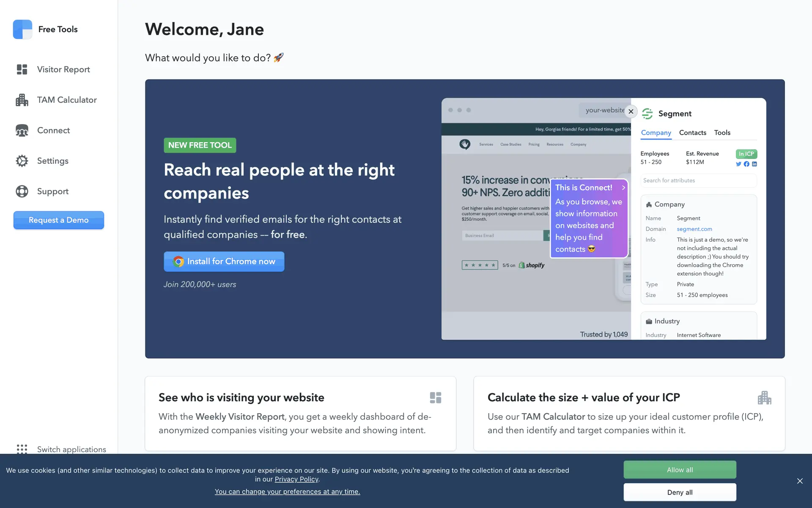Click the Request a Demo button
The height and width of the screenshot is (508, 812).
point(59,220)
